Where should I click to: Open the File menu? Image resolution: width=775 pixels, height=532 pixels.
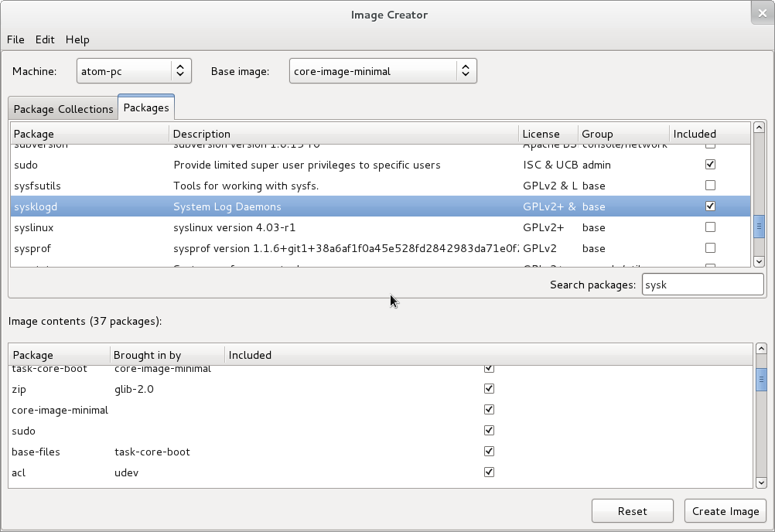pyautogui.click(x=15, y=39)
